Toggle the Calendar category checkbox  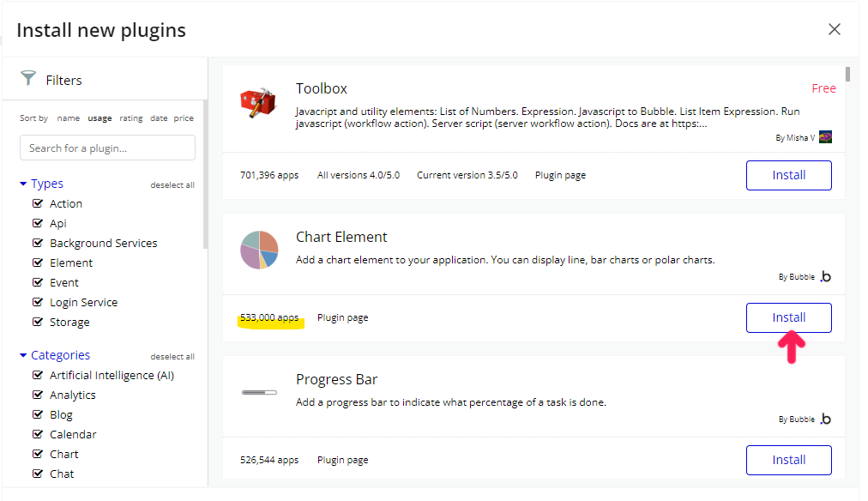pos(38,434)
